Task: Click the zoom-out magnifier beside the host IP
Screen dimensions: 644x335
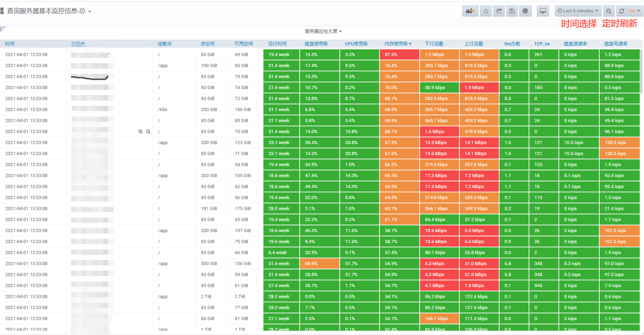Action: (x=148, y=131)
